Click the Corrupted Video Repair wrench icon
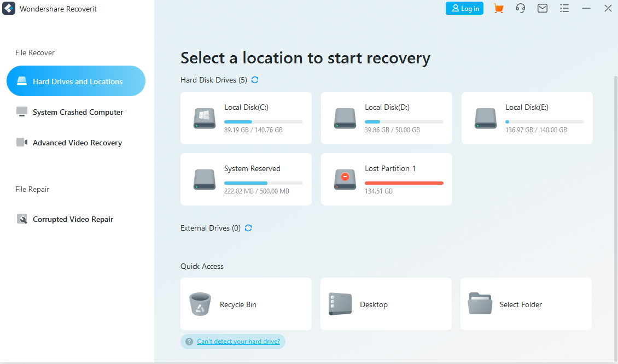Viewport: 618px width, 364px height. click(22, 219)
